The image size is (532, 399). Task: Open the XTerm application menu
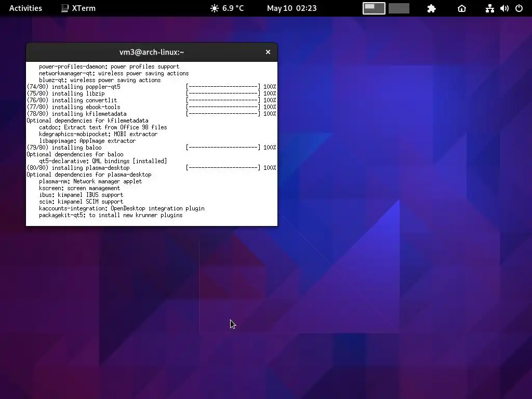78,8
